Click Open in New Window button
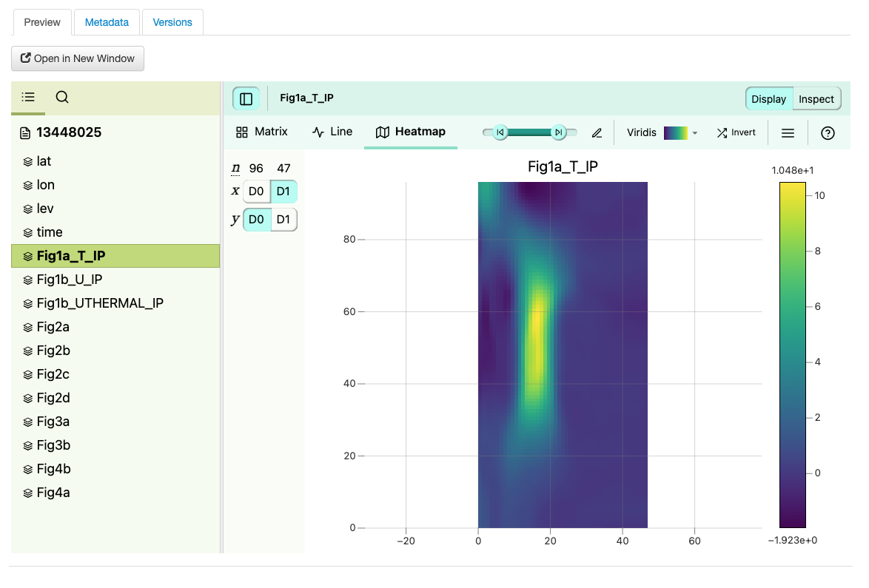The image size is (869, 588). [78, 58]
